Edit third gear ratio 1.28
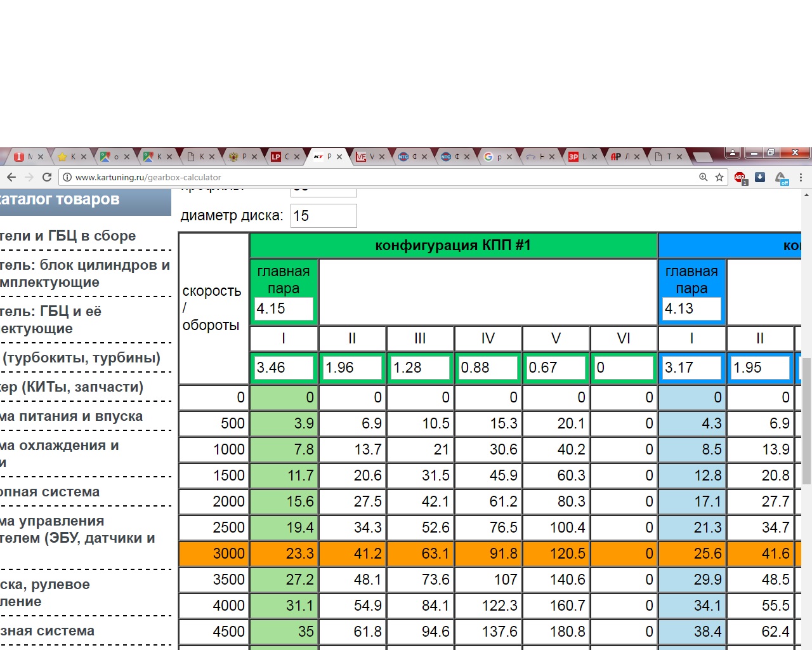This screenshot has width=812, height=650. (x=420, y=368)
